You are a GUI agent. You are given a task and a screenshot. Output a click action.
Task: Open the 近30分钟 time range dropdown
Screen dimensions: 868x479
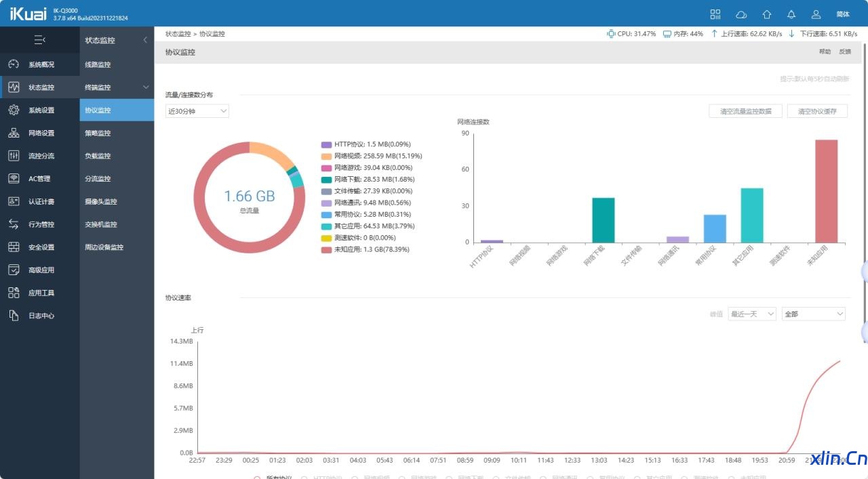197,111
